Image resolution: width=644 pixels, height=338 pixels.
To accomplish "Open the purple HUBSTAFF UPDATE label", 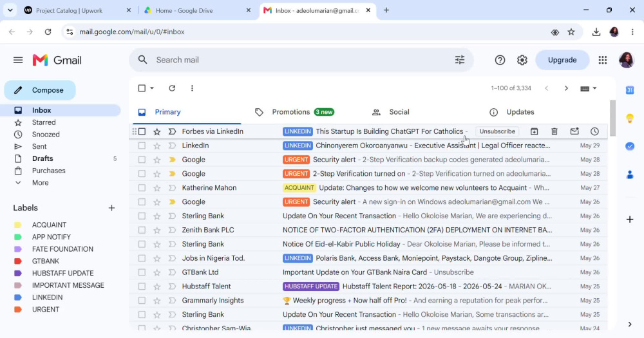I will coord(62,273).
